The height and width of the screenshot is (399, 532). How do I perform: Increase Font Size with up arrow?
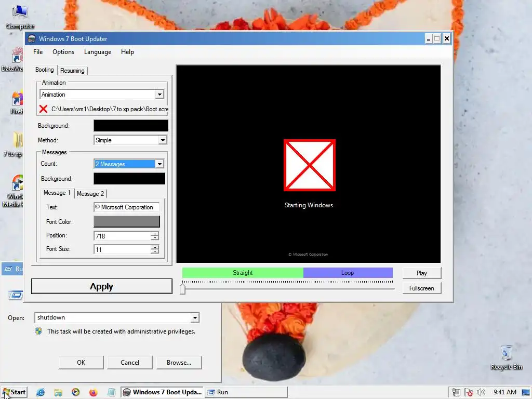coord(155,247)
